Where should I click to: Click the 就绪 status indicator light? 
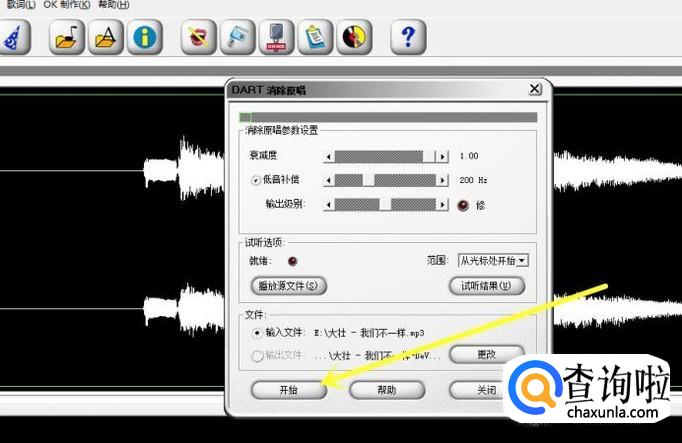pos(293,261)
